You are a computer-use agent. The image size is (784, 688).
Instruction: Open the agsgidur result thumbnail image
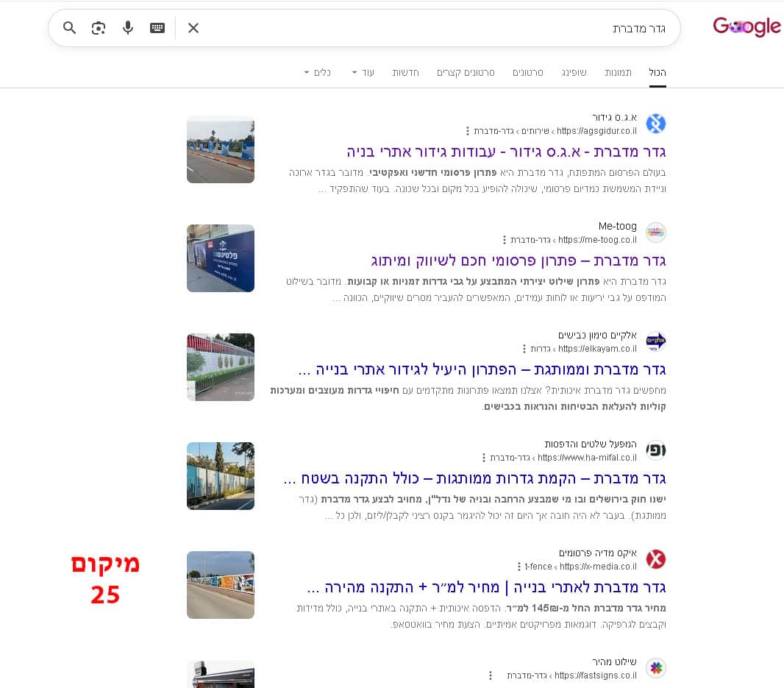(x=221, y=149)
